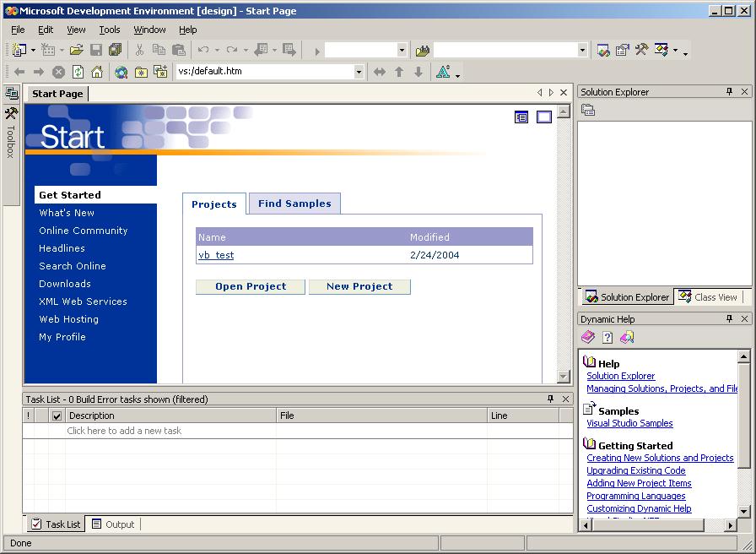Open the vb_test project link
This screenshot has height=554, width=756.
216,255
